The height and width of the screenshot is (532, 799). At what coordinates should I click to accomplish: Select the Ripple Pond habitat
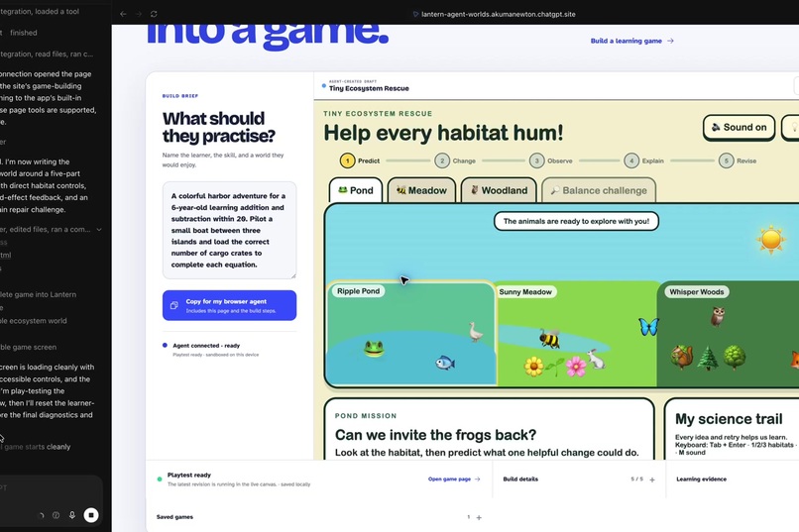(410, 334)
